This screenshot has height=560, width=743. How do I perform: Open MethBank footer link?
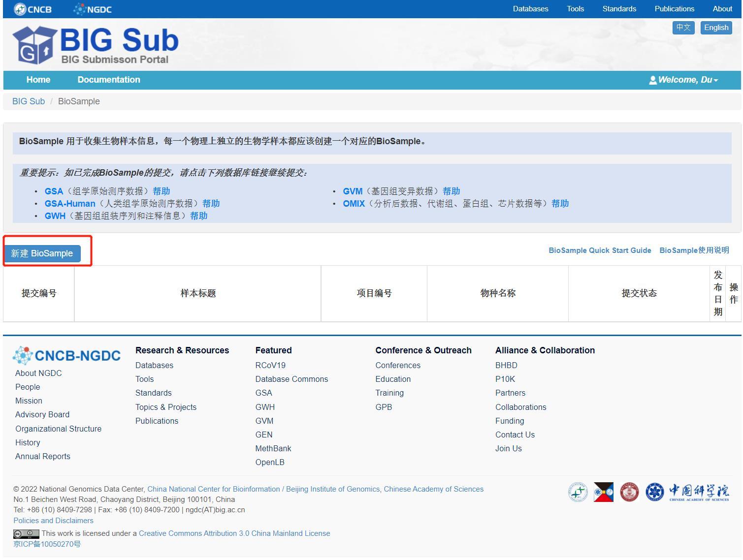point(273,448)
